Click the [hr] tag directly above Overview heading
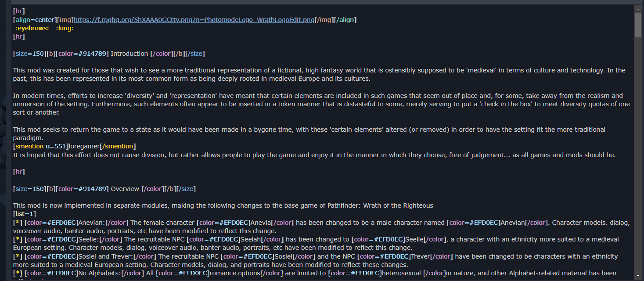Screen dimensions: 644x281 coord(19,172)
